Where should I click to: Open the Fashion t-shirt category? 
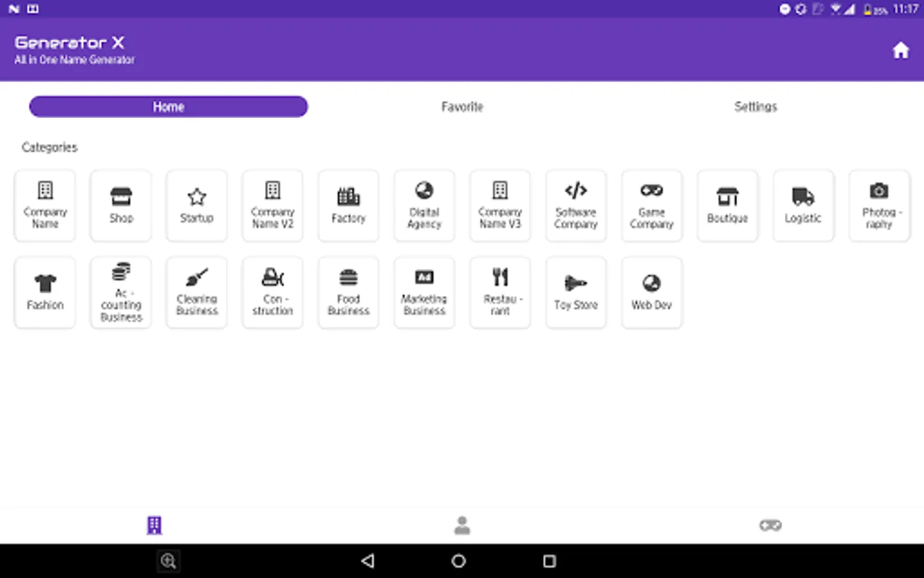45,292
